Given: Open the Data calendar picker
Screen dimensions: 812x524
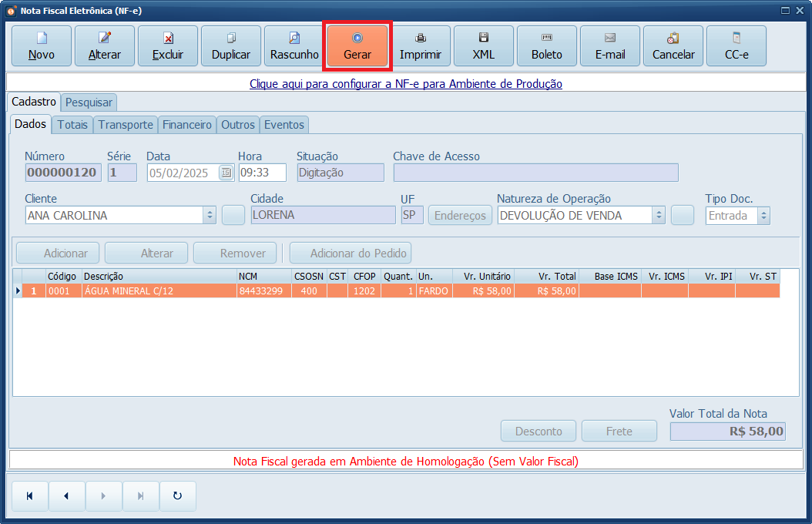Looking at the screenshot, I should tap(226, 173).
